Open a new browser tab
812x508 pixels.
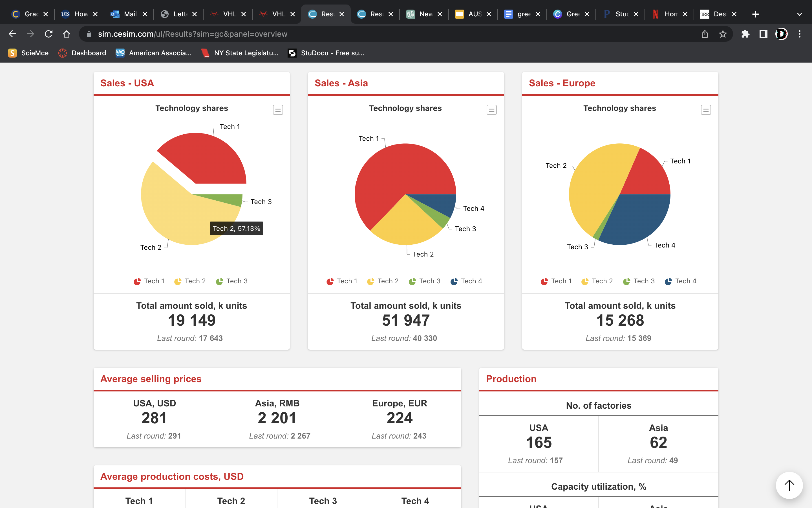755,14
